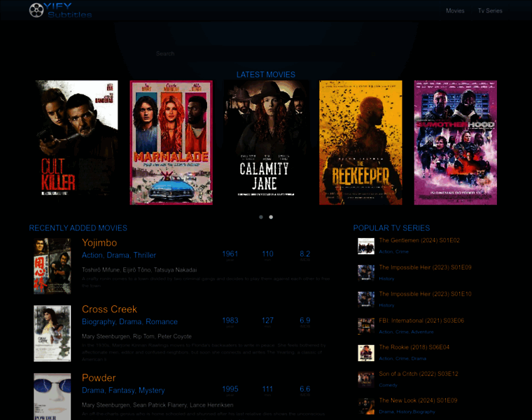This screenshot has height=420, width=532.
Task: Open the Tv Series menu item
Action: coord(490,11)
